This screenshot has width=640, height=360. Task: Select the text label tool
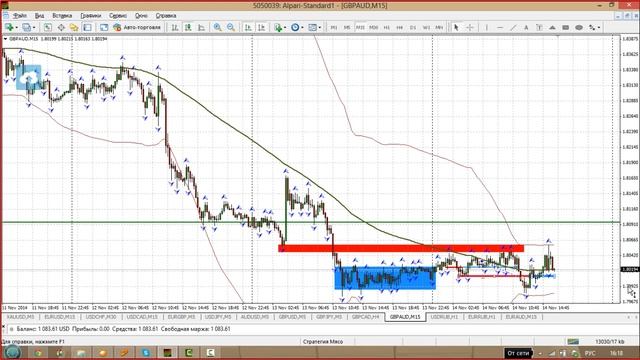click(539, 27)
